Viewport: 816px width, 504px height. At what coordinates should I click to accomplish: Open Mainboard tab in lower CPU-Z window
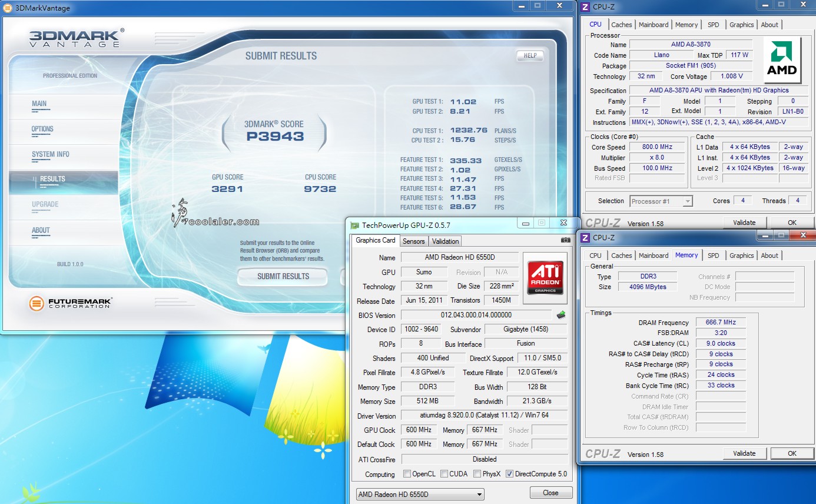tap(654, 256)
